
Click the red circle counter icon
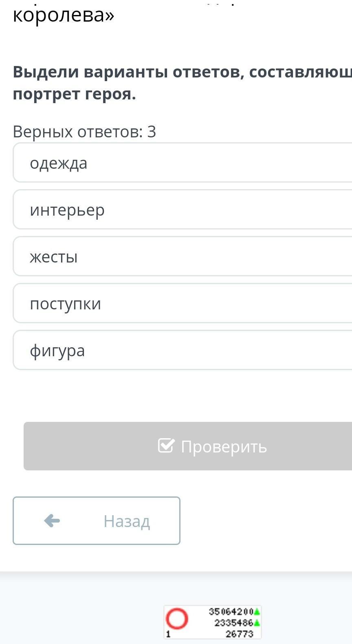(x=177, y=619)
